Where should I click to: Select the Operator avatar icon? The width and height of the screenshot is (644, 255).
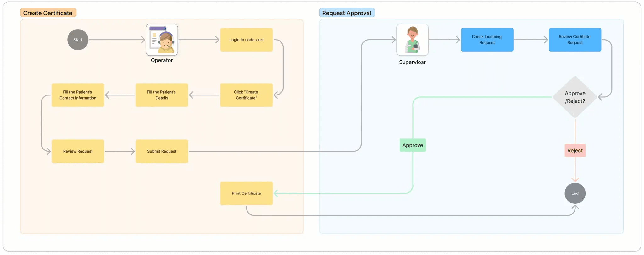click(162, 40)
